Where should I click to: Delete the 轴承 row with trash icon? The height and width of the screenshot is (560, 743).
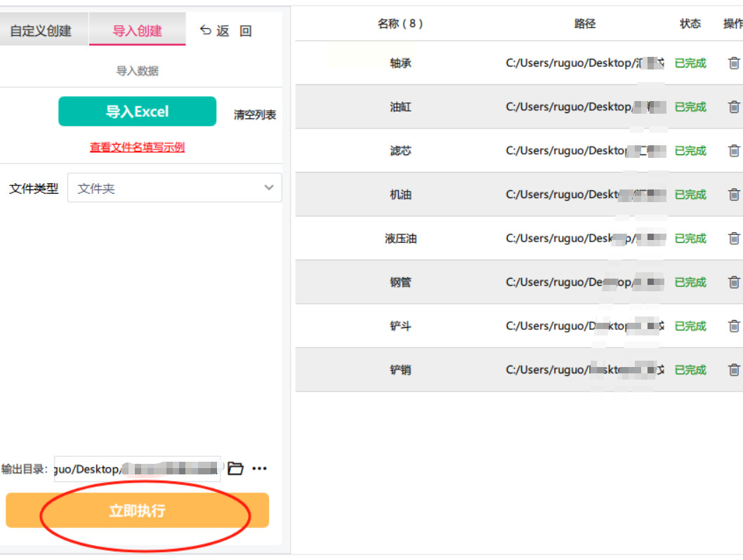pyautogui.click(x=734, y=63)
